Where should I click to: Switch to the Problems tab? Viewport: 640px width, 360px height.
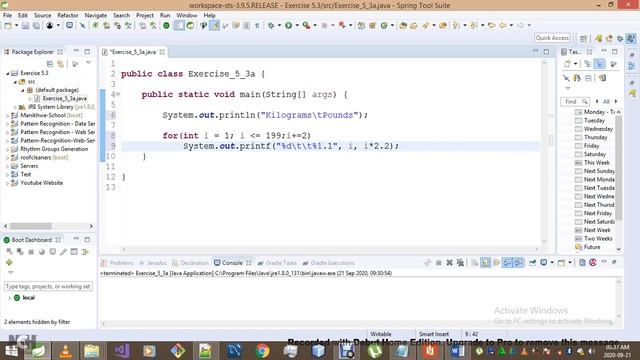tap(118, 263)
